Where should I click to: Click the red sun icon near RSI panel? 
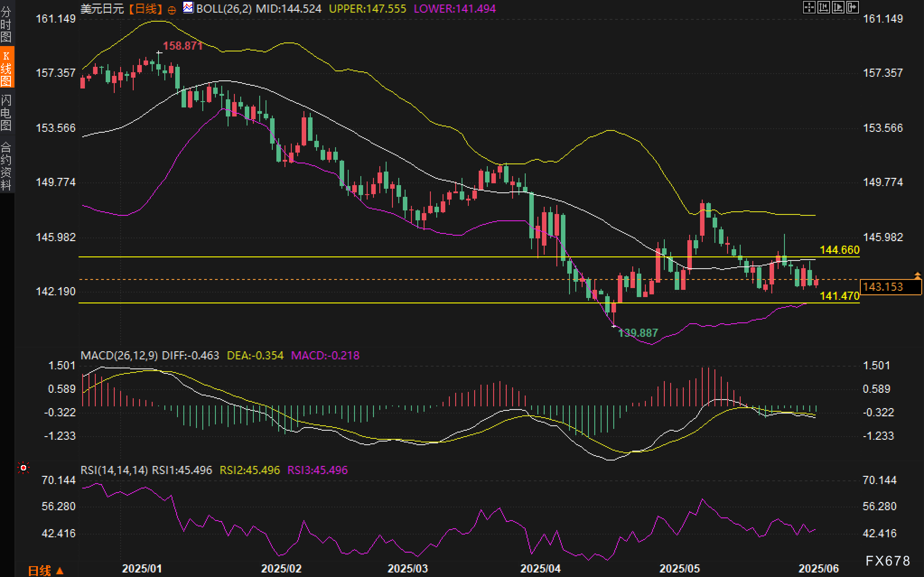pyautogui.click(x=23, y=468)
